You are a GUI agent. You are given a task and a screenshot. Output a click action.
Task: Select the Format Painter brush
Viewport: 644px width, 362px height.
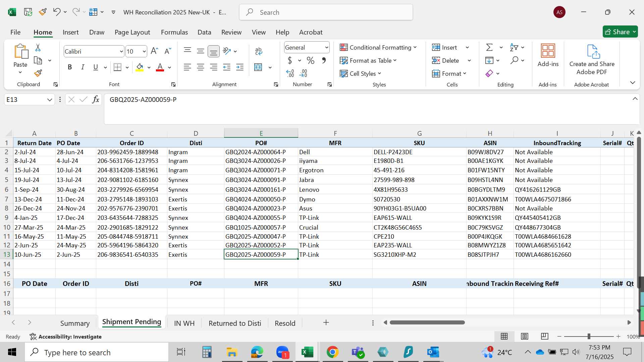38,73
